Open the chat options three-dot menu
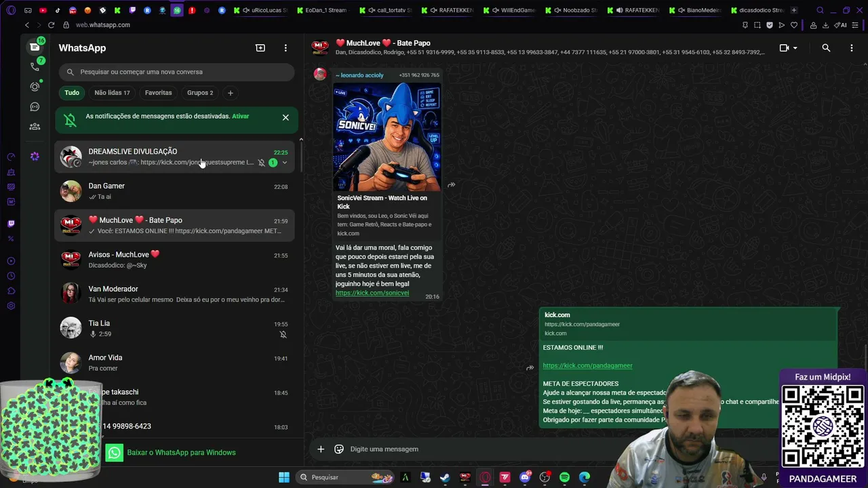This screenshot has width=868, height=488. [x=852, y=48]
